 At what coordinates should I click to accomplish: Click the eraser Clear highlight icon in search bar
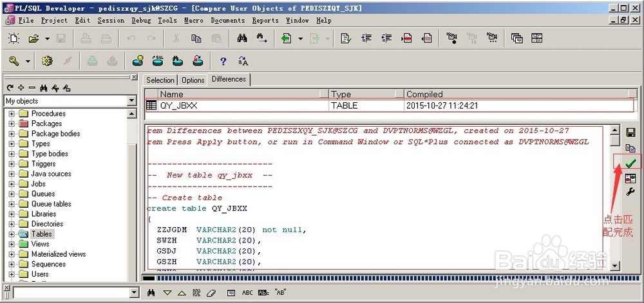point(211,293)
